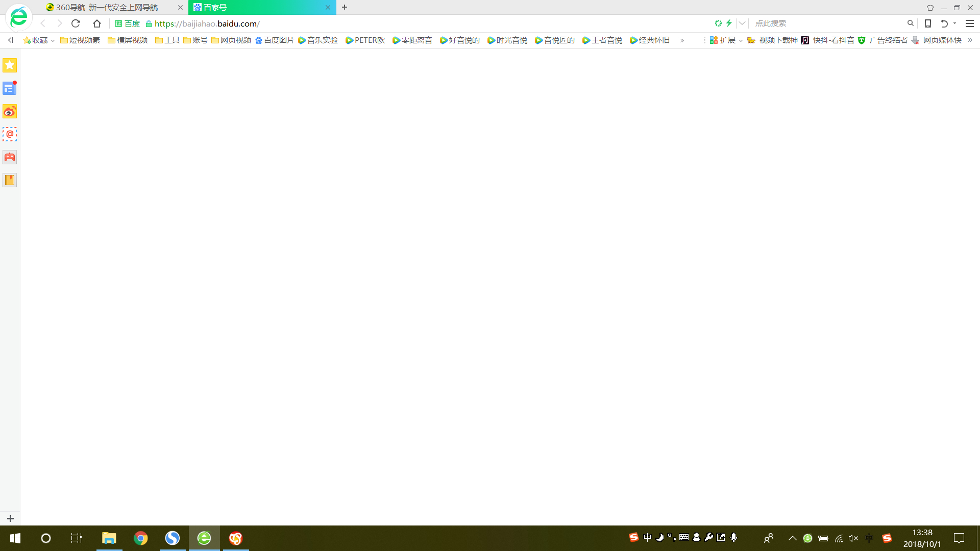Click the search magnifier icon
The height and width of the screenshot is (551, 980).
click(x=910, y=23)
